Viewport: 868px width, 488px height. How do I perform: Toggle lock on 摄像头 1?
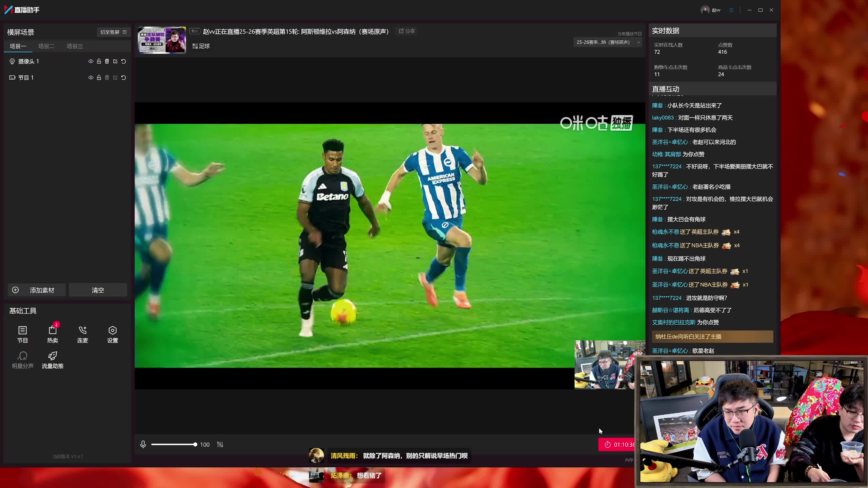99,61
